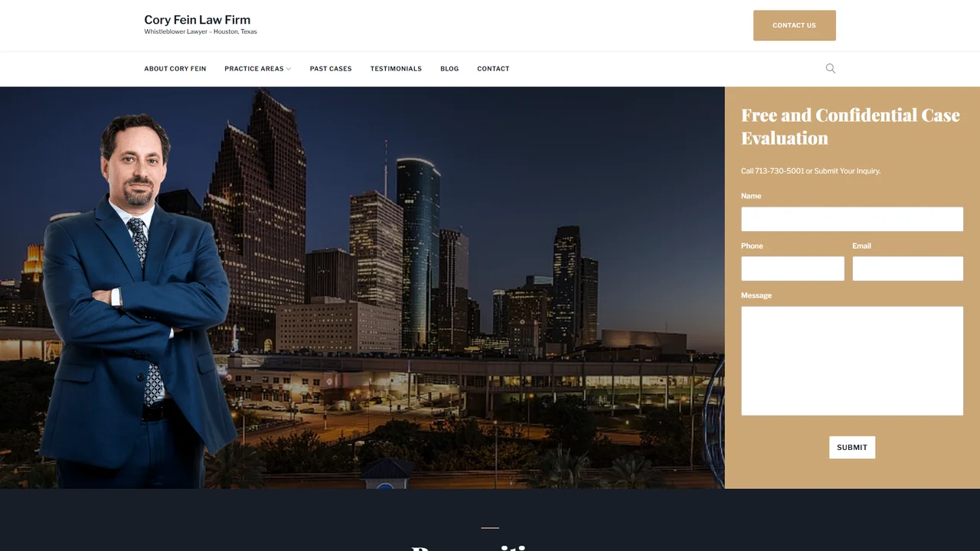Click the Cory Fein Law Firm title
The height and width of the screenshot is (551, 980).
click(198, 20)
